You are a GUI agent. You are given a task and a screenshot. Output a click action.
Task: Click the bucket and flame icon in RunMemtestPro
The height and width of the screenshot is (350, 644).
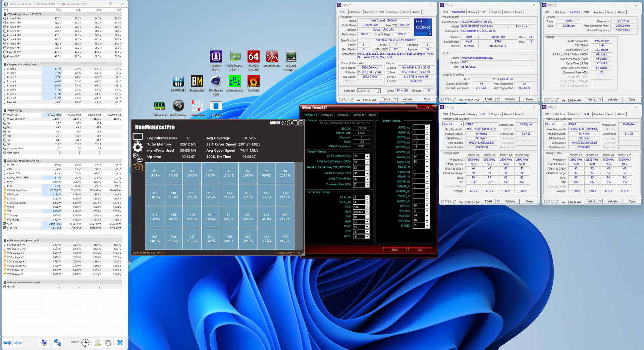click(138, 157)
